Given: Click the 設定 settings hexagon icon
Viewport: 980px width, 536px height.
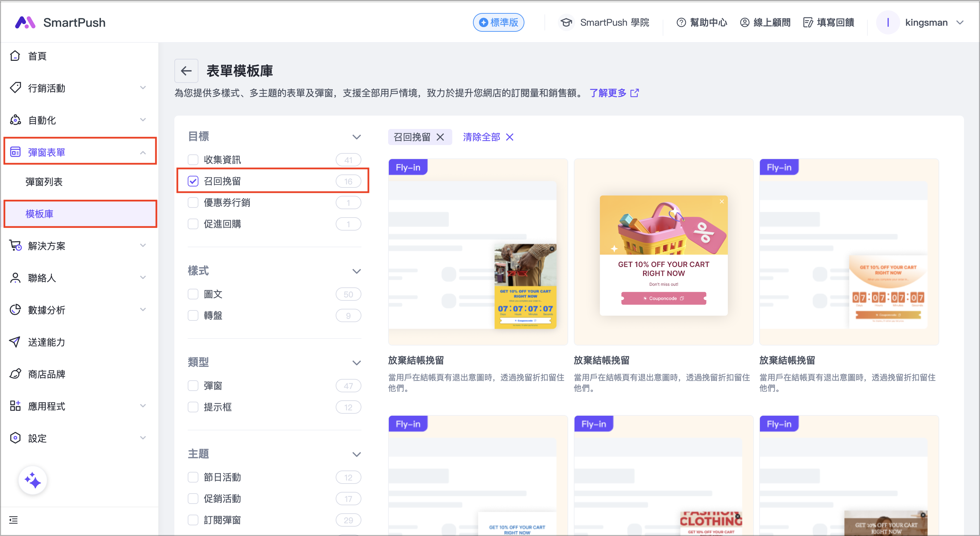Looking at the screenshot, I should [x=15, y=438].
